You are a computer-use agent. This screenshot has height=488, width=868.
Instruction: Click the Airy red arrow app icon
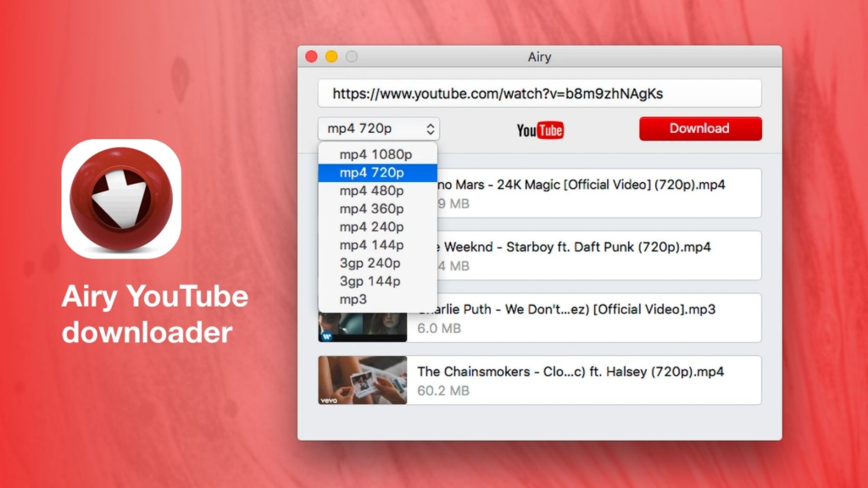121,198
